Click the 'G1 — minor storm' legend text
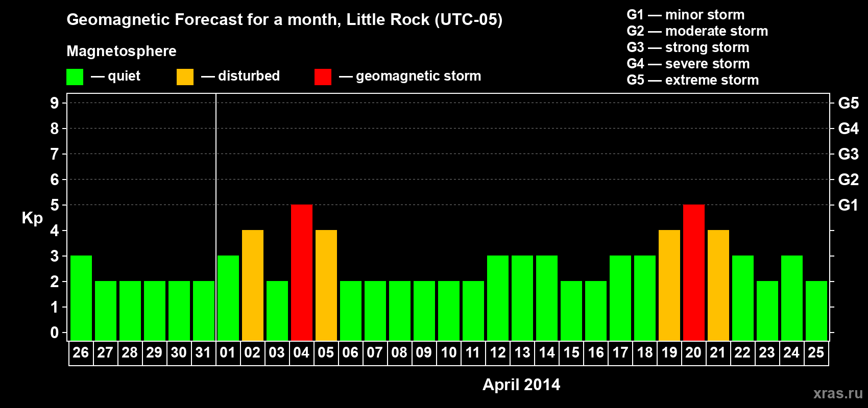The height and width of the screenshot is (408, 868). coord(685,15)
